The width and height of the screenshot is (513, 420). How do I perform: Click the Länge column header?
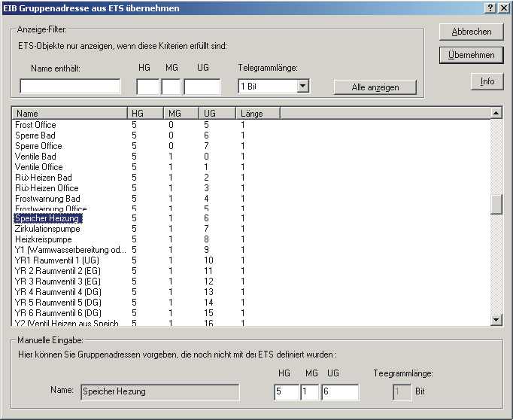click(256, 113)
